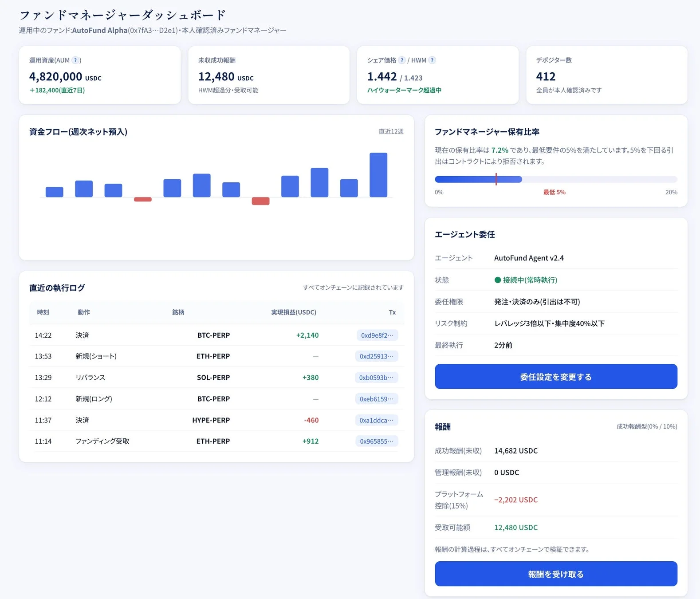This screenshot has height=599, width=700.
Task: Click the ファンドマネージャーダッシュボード page title
Action: (x=123, y=15)
